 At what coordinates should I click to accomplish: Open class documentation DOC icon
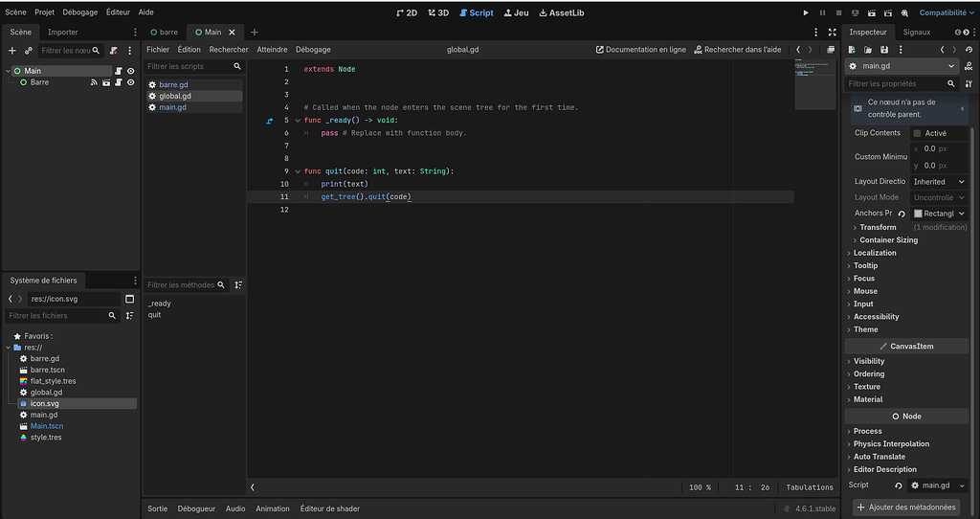[x=969, y=66]
